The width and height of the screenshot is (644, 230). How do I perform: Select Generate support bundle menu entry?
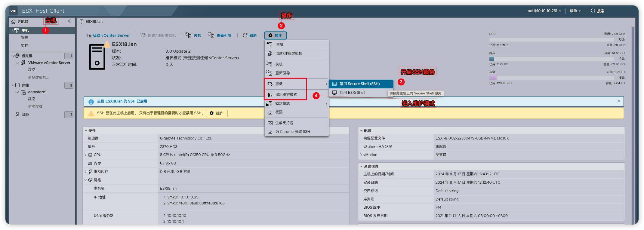point(297,123)
